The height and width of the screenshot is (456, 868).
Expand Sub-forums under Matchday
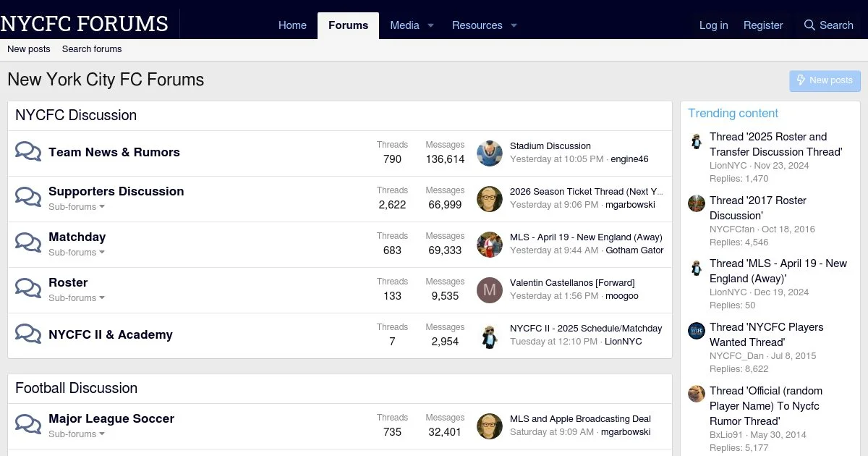coord(77,253)
